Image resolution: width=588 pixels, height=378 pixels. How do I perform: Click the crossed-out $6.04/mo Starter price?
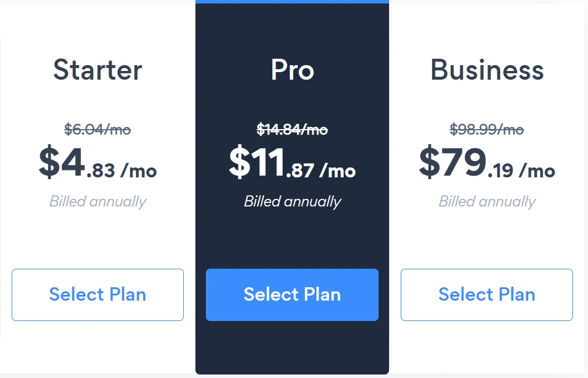tap(98, 129)
